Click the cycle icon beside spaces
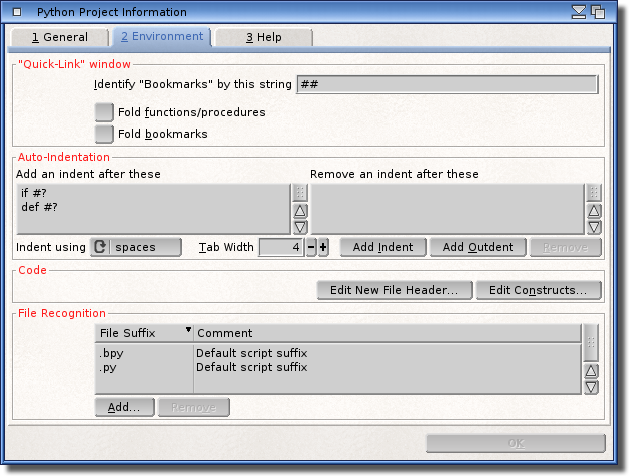 tap(100, 247)
